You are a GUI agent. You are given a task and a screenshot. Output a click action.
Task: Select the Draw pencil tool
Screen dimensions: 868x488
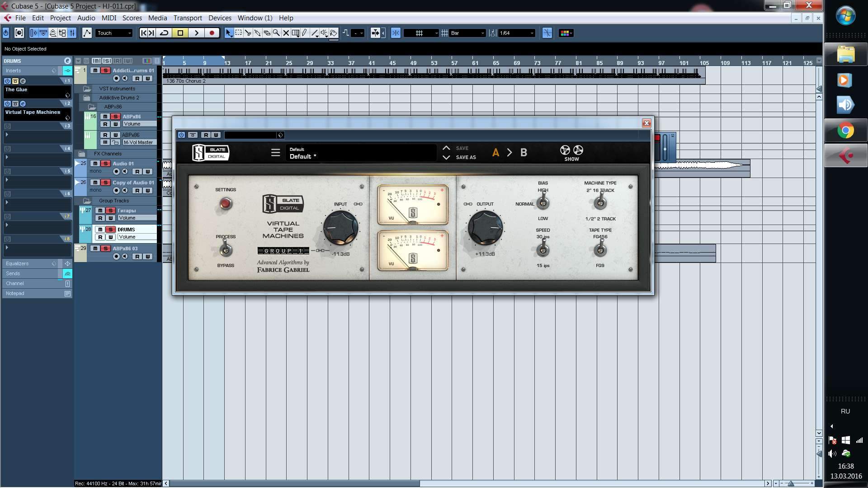[x=305, y=33]
